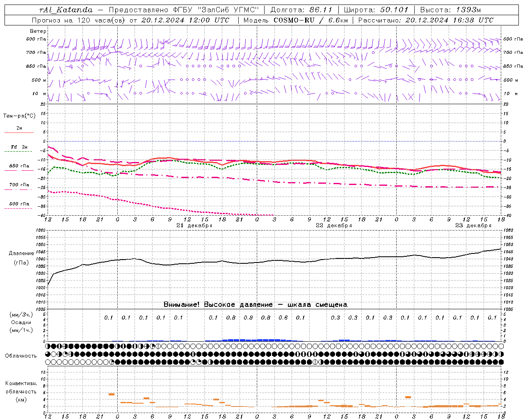Click the rAl_Katanda station title

point(66,10)
